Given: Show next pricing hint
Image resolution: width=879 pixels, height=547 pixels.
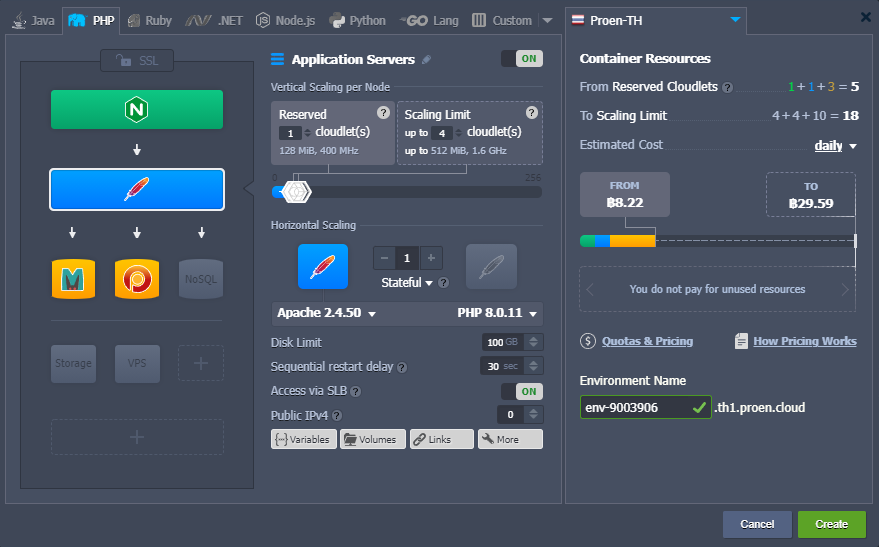Looking at the screenshot, I should (x=845, y=289).
